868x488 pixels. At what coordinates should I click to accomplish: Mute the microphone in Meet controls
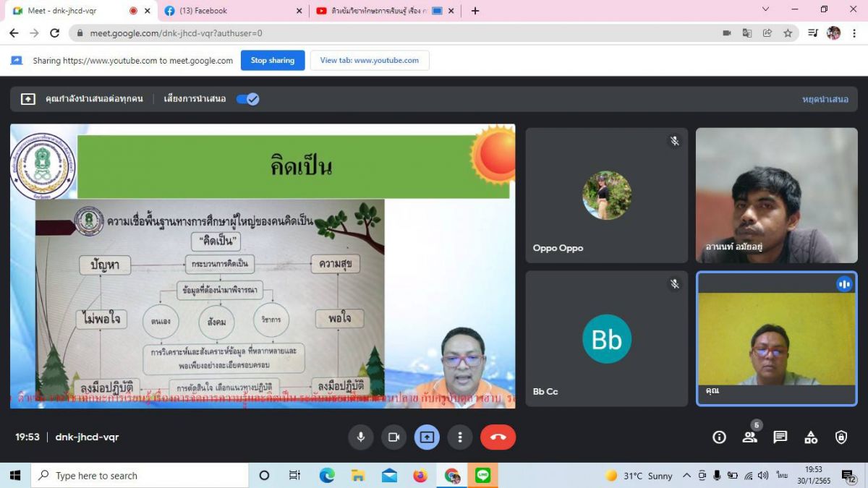pyautogui.click(x=360, y=437)
